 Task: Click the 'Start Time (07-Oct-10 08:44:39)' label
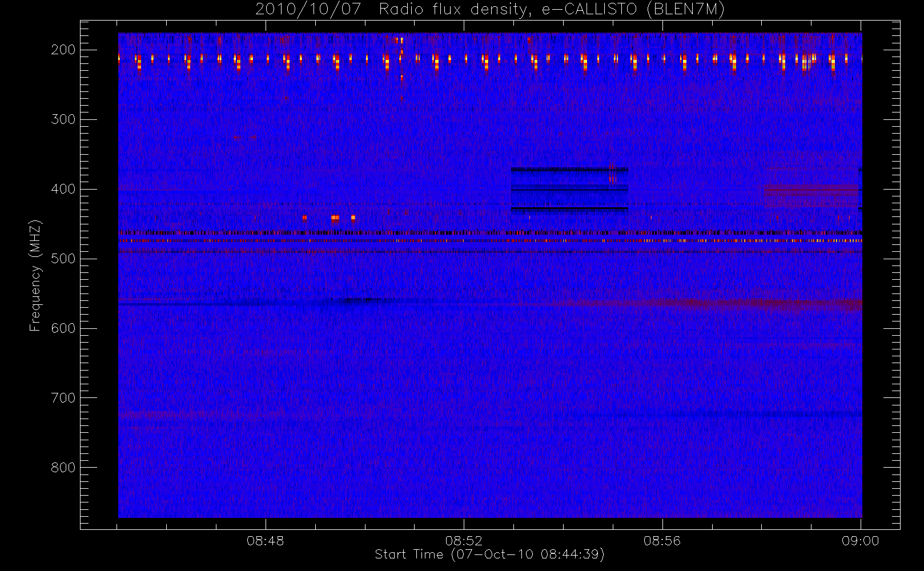489,554
